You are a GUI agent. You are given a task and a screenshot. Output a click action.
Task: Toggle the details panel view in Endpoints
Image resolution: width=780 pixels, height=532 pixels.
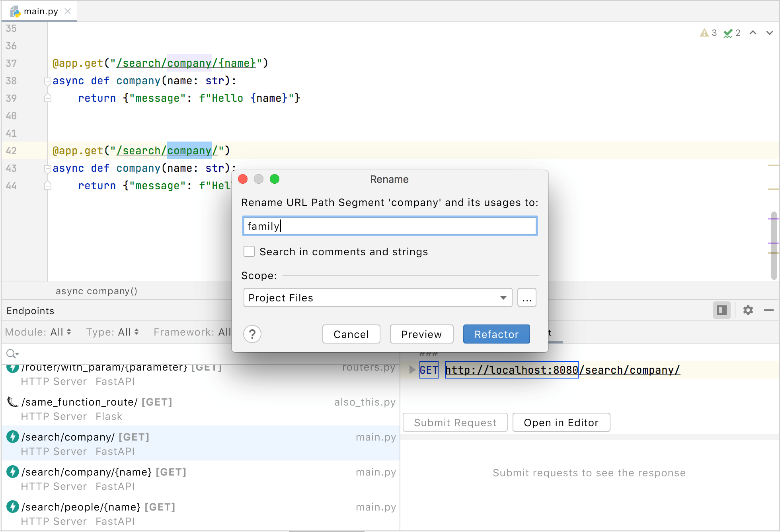722,311
